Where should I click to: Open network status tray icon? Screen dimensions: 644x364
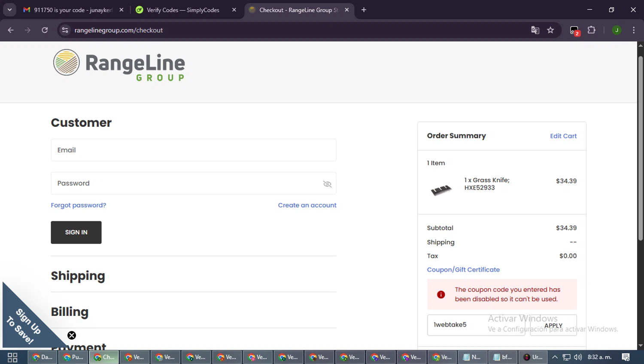(567, 357)
